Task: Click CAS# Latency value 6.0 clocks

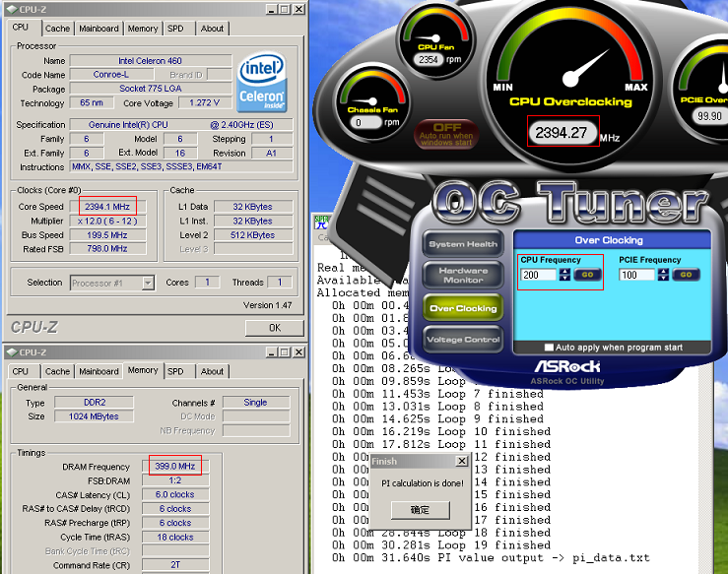Action: point(175,494)
